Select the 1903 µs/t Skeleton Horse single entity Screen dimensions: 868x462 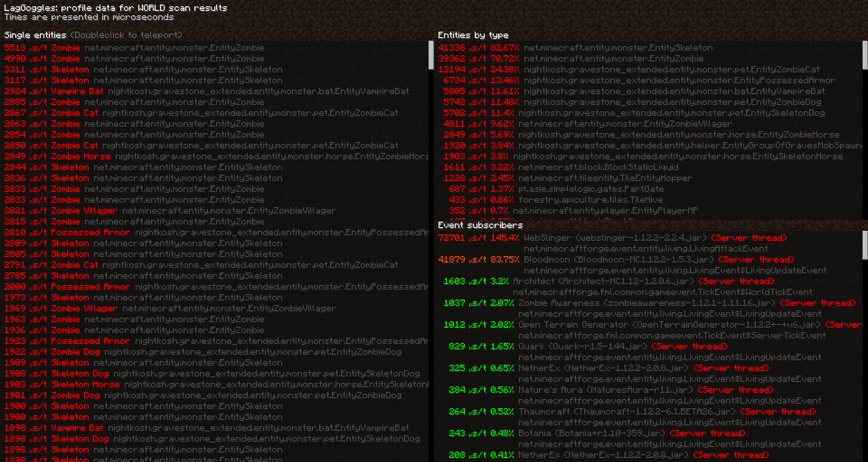[216, 384]
